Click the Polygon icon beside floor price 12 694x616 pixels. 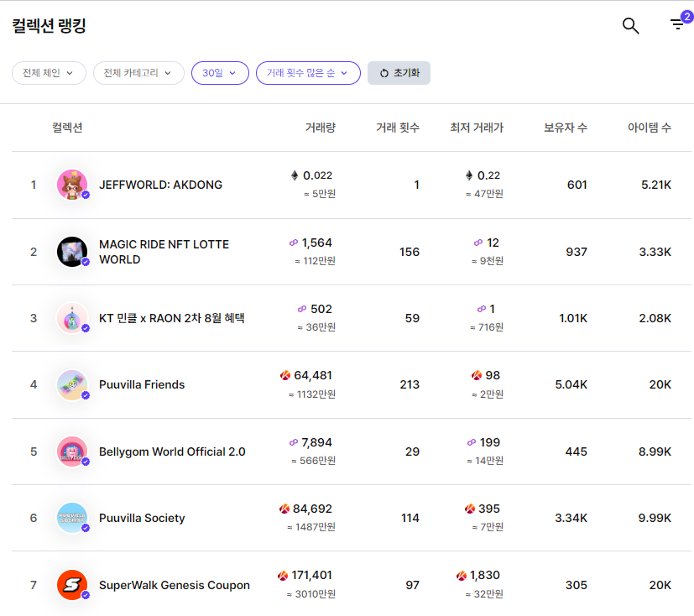(x=478, y=243)
